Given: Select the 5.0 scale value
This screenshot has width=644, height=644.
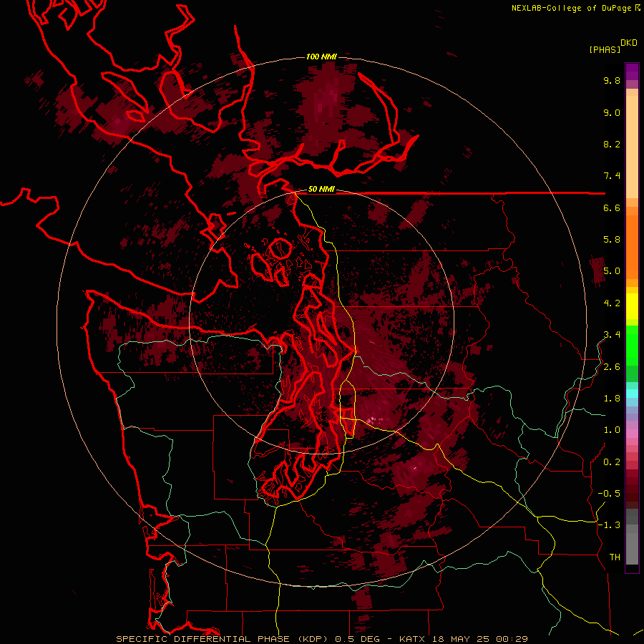Looking at the screenshot, I should 612,271.
